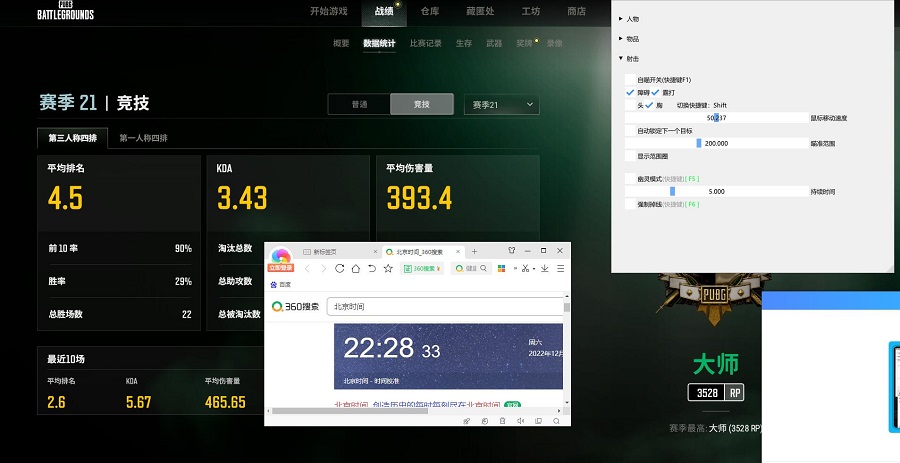Viewport: 900px width, 463px height.
Task: Select the 普通 mode button
Action: 359,104
